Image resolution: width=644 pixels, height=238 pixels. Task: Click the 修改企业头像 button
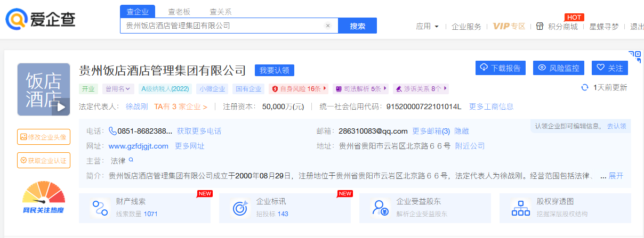(44, 137)
